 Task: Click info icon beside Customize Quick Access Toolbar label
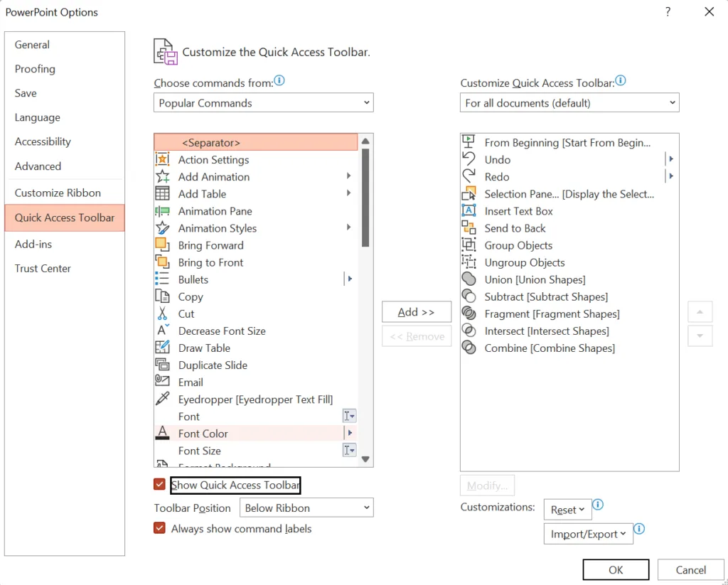620,81
